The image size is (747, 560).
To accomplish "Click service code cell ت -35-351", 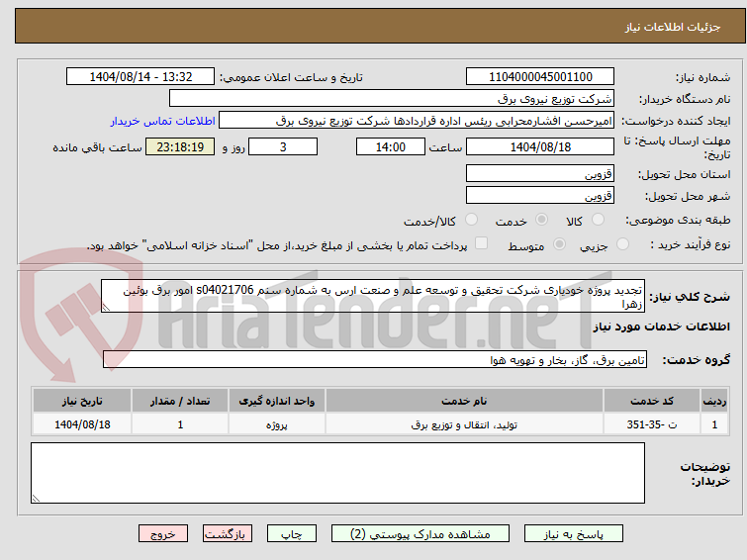I will [x=652, y=424].
